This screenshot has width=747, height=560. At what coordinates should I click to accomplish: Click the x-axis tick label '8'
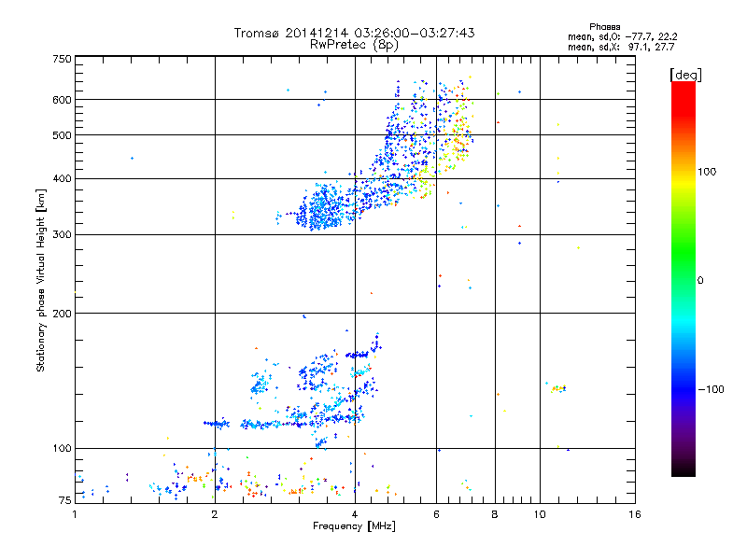click(x=495, y=514)
